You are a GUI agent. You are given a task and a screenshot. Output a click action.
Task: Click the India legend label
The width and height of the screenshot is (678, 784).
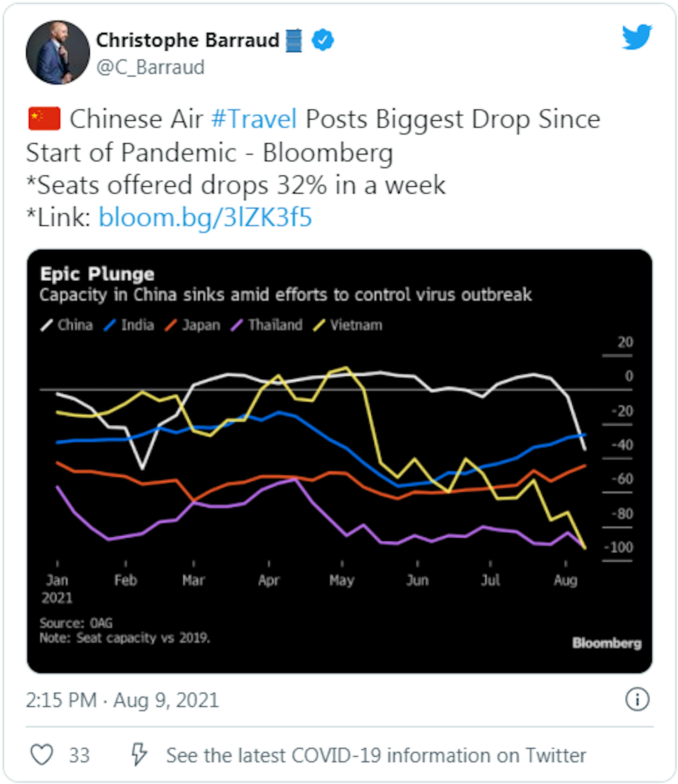(x=137, y=325)
